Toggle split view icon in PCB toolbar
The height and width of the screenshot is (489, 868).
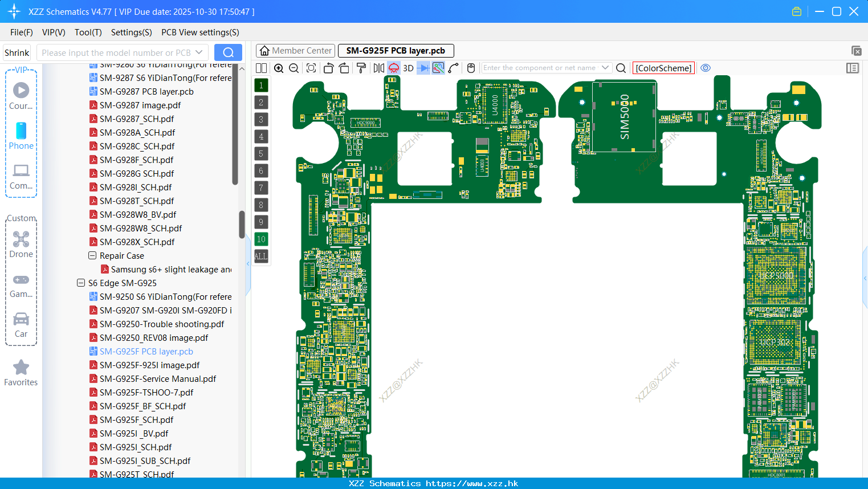(x=261, y=68)
